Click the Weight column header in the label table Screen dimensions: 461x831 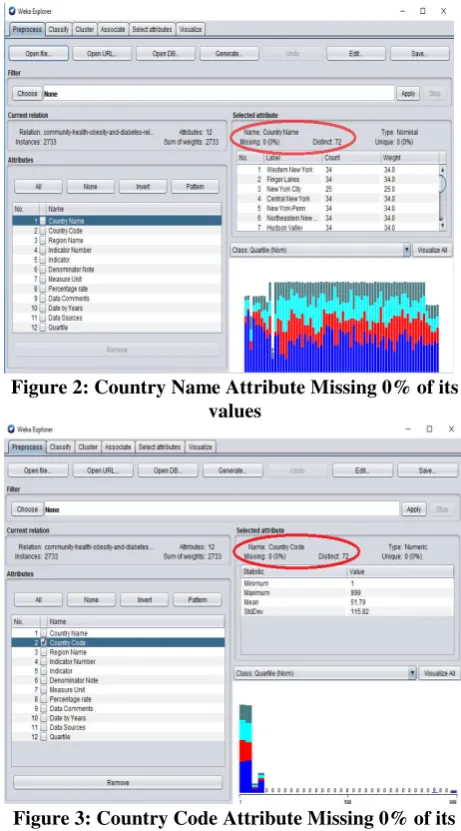409,157
